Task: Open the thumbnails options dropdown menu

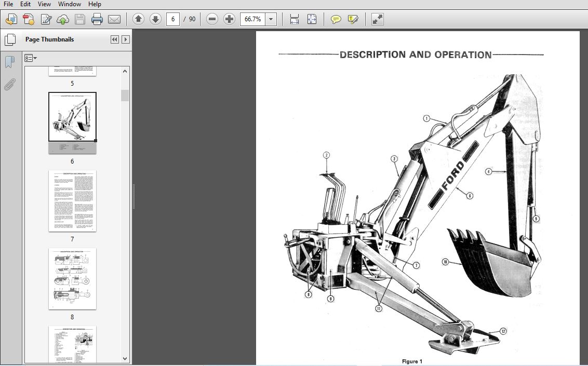Action: (31, 58)
